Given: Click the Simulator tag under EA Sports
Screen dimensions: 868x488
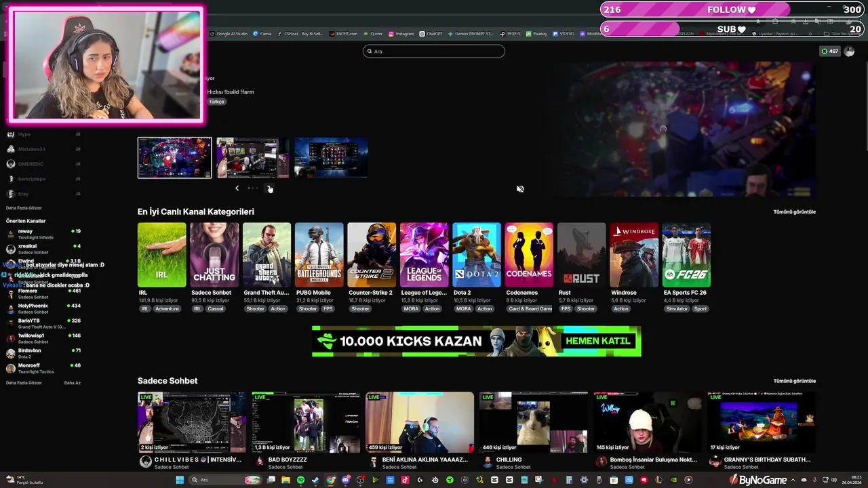Looking at the screenshot, I should [677, 308].
